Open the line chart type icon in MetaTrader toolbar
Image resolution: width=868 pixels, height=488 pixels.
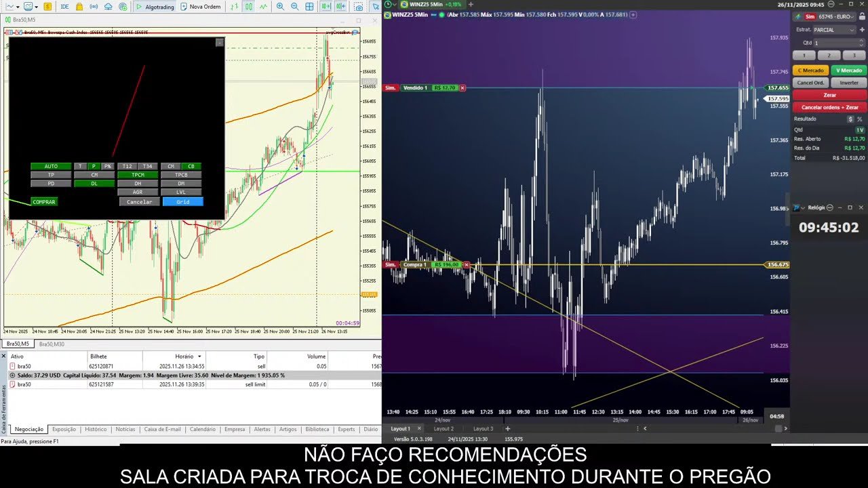click(x=10, y=6)
